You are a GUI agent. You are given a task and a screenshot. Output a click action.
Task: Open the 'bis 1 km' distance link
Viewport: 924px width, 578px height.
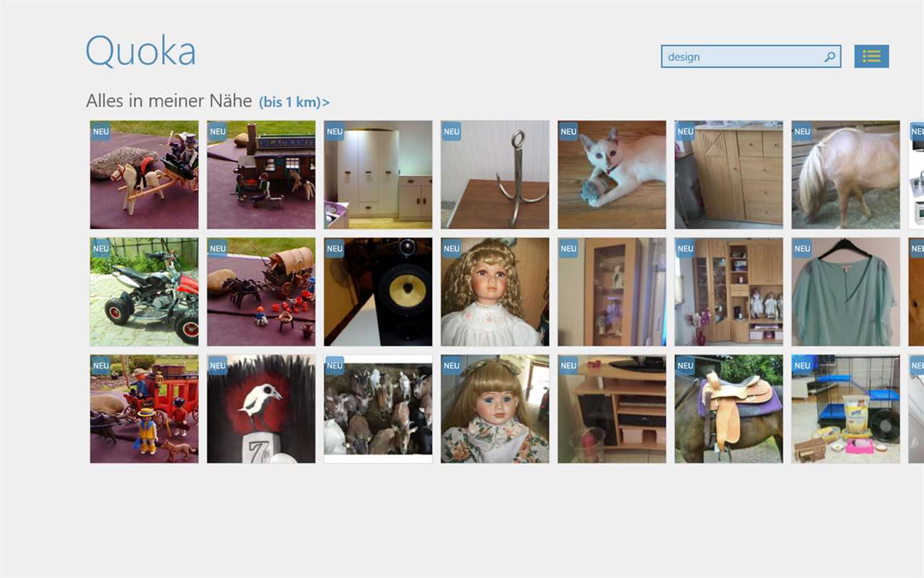pos(294,102)
